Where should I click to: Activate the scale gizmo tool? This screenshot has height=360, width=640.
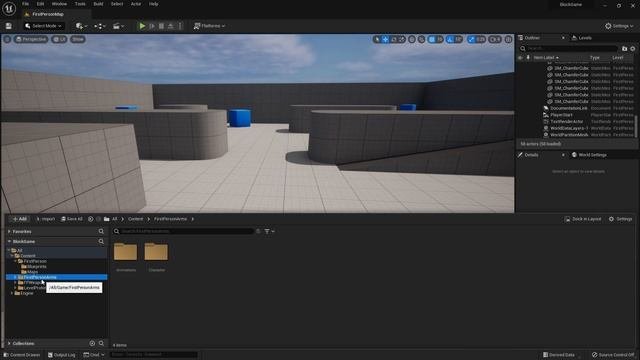402,39
